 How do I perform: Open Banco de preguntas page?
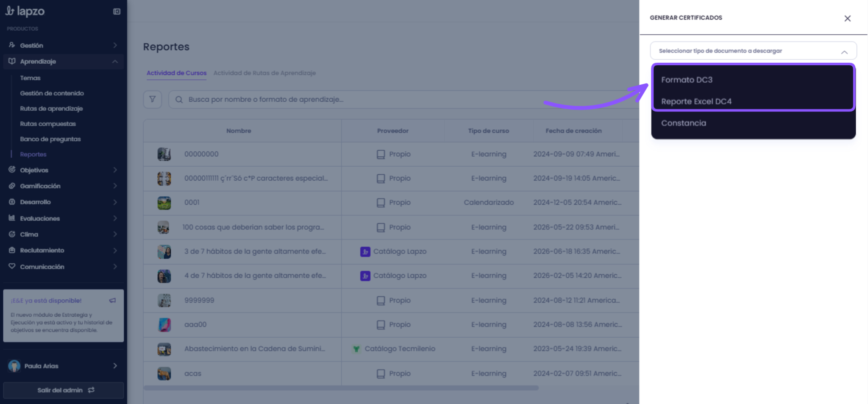coord(50,139)
